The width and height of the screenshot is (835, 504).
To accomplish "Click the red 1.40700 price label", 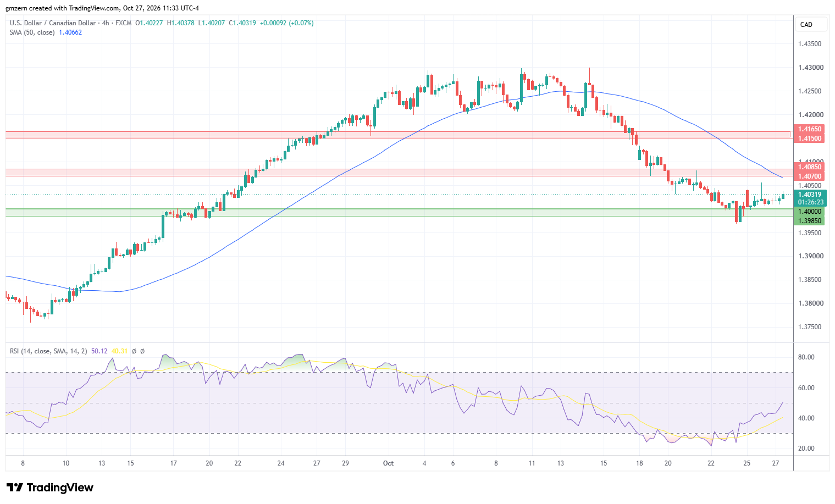I will pos(810,176).
